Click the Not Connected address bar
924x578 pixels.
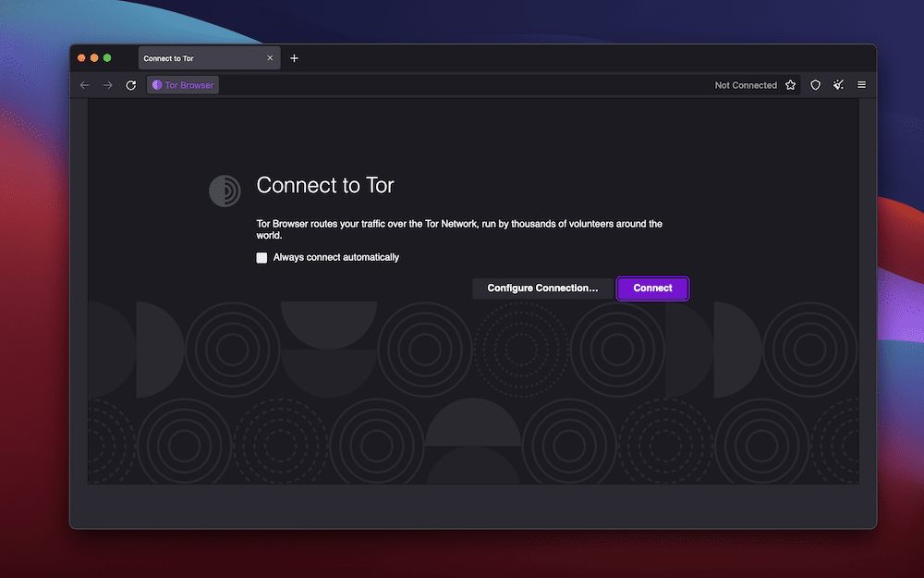[x=745, y=84]
